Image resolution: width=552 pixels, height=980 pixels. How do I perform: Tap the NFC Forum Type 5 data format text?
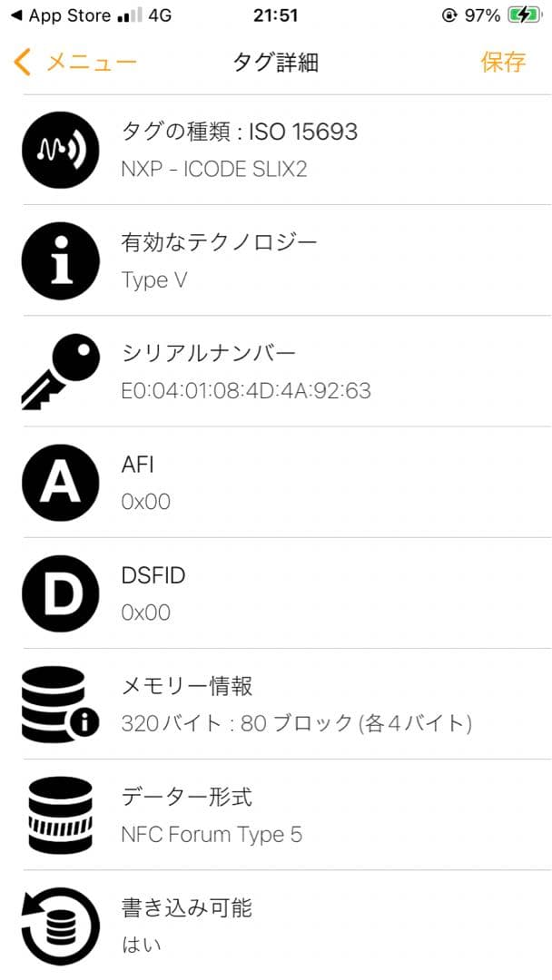pos(212,834)
